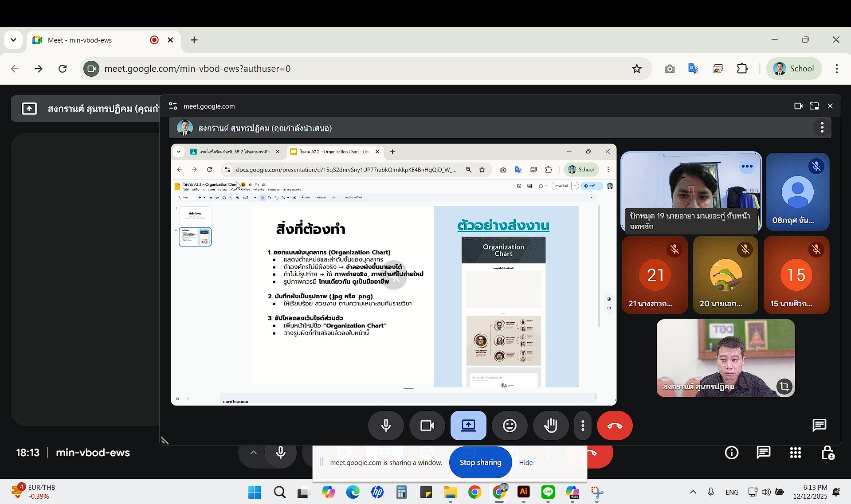This screenshot has height=504, width=851.
Task: Open LINE app from taskbar
Action: 548,492
